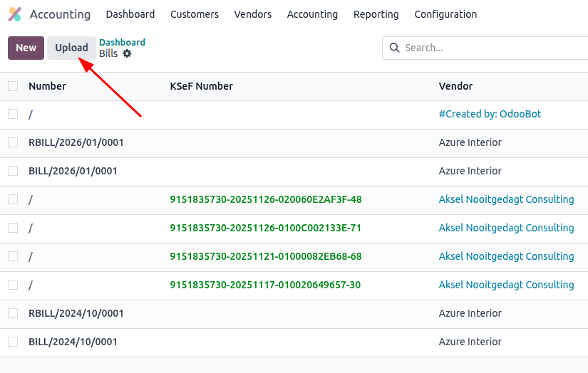This screenshot has width=588, height=373.
Task: Check the BILL/2026/01/0001 row checkbox
Action: [x=13, y=171]
